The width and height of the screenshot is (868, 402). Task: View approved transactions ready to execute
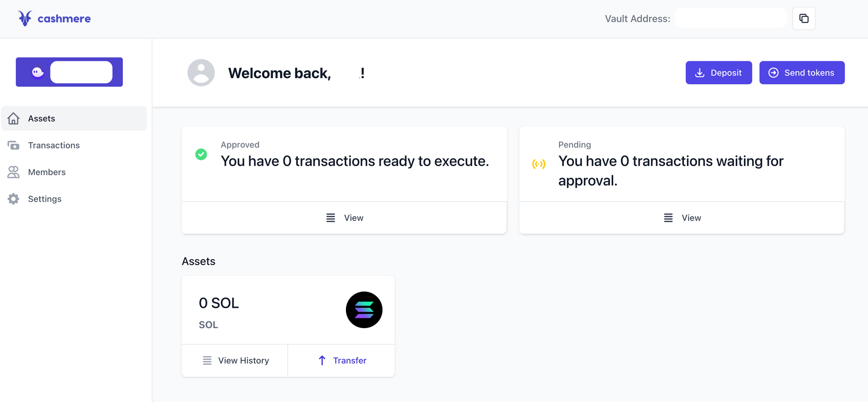click(344, 217)
